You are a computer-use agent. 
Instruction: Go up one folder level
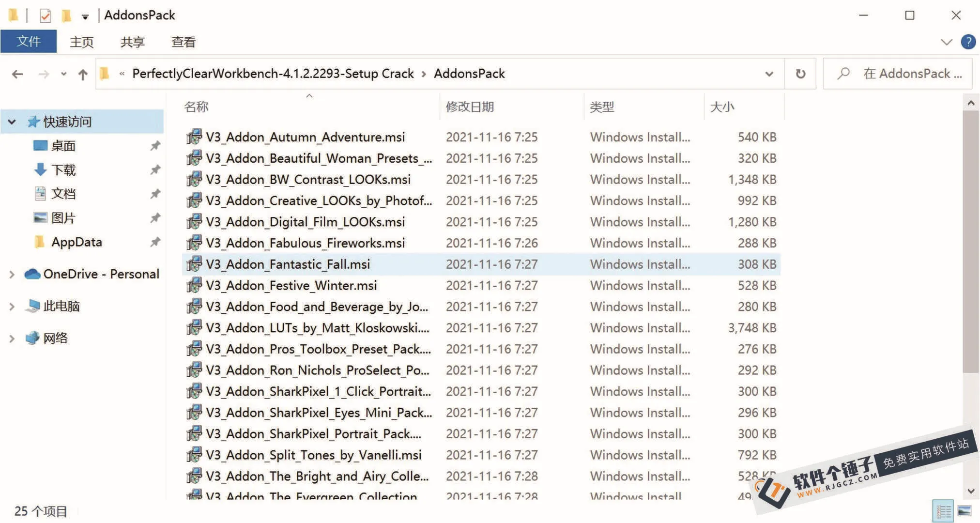(x=83, y=74)
